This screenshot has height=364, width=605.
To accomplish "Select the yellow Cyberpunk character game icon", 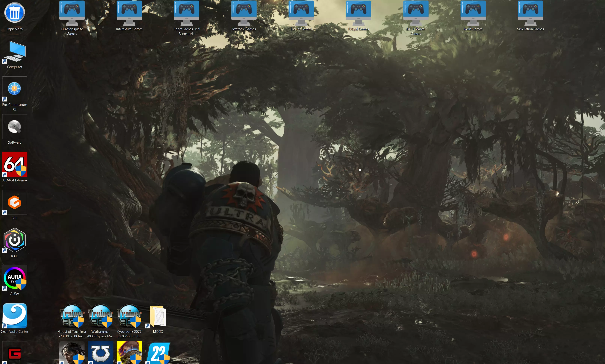I will click(x=129, y=353).
